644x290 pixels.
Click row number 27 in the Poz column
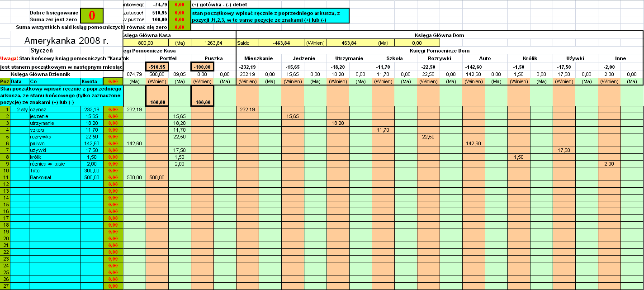(5, 286)
